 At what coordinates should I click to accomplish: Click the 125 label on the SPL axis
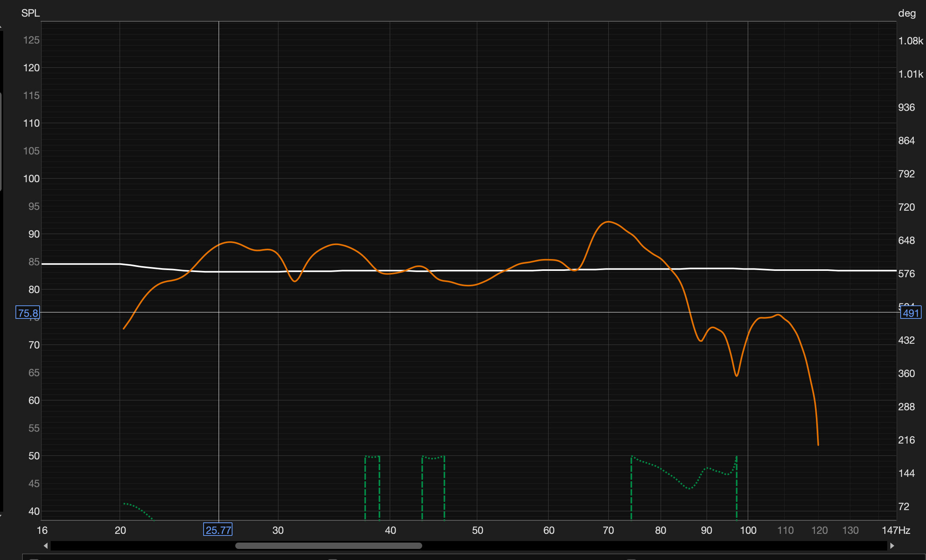[31, 40]
